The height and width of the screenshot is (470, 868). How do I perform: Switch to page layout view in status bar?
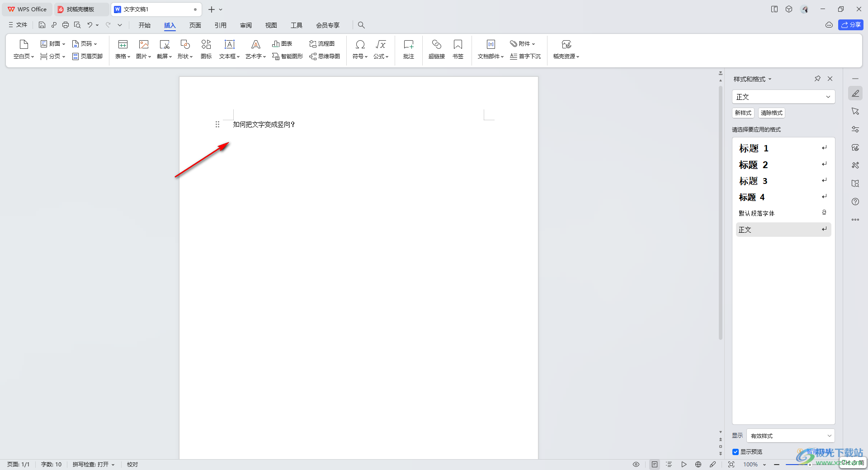[x=655, y=464]
